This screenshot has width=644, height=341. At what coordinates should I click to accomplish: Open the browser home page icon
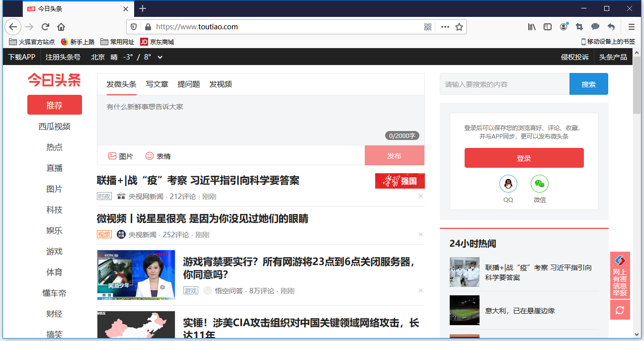[61, 27]
